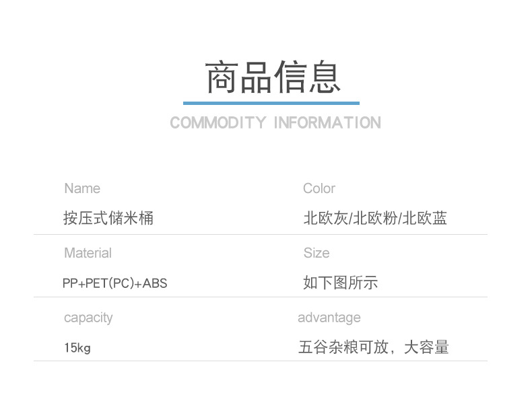Image resolution: width=532 pixels, height=409 pixels.
Task: Select the size value 如下图所示
Action: pyautogui.click(x=340, y=283)
